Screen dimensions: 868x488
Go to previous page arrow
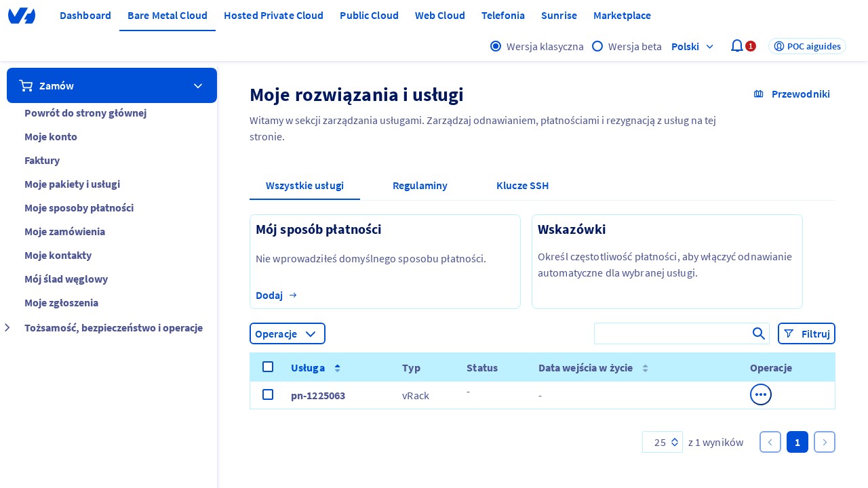coord(770,442)
